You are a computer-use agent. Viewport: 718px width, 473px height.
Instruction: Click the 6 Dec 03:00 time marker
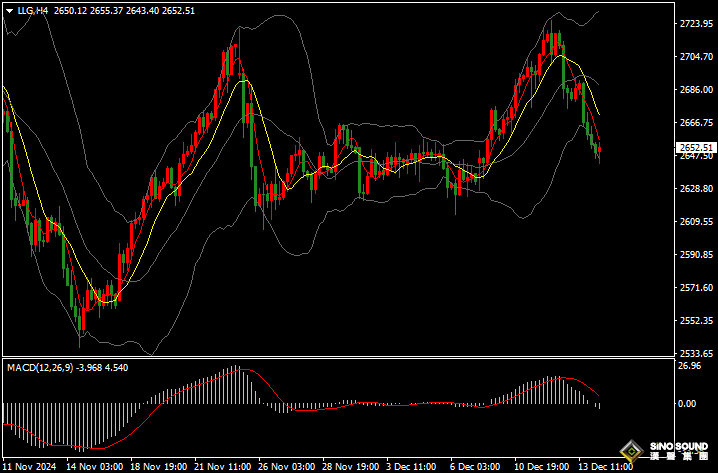click(476, 467)
